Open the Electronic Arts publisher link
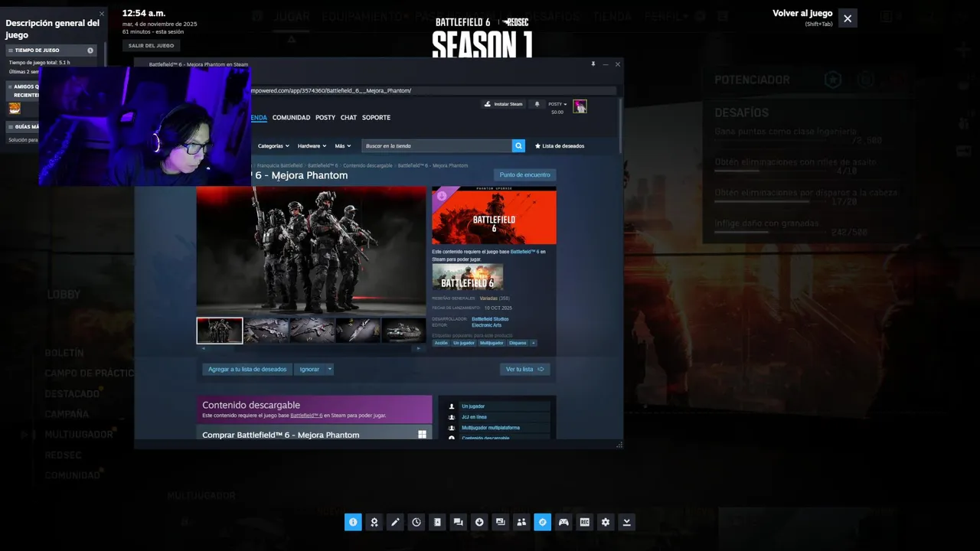The image size is (980, 551). click(x=487, y=325)
